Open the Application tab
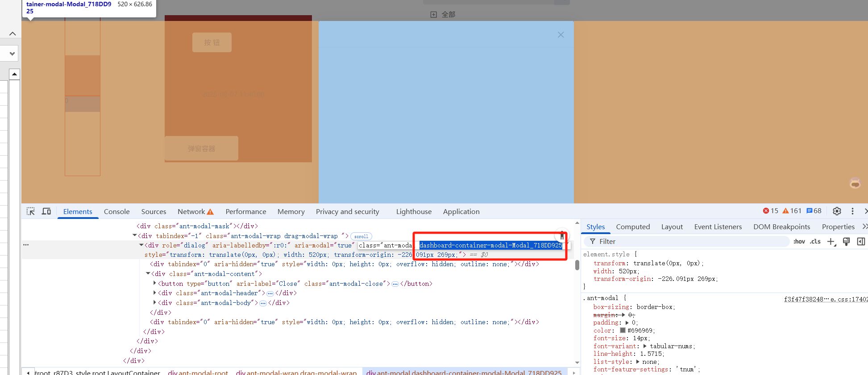 pos(461,211)
